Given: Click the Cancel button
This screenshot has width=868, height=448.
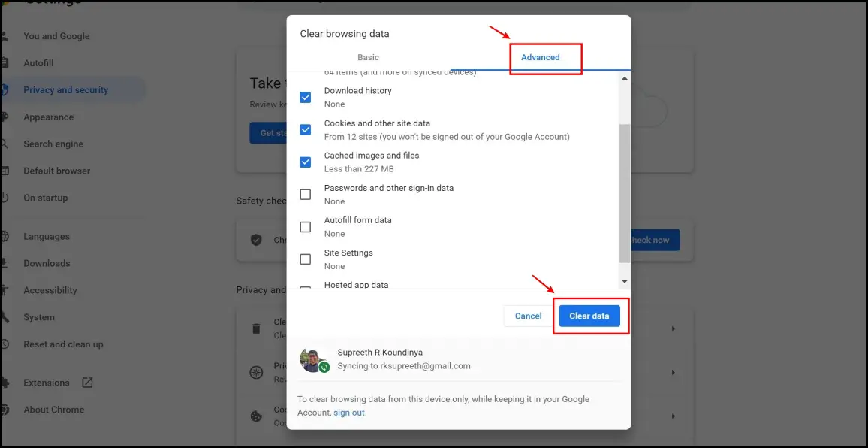Looking at the screenshot, I should tap(528, 316).
